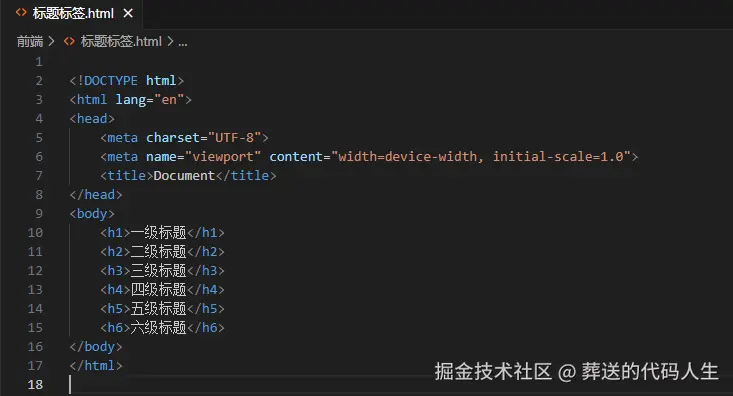Close the 标题标签.html tab

[x=128, y=14]
